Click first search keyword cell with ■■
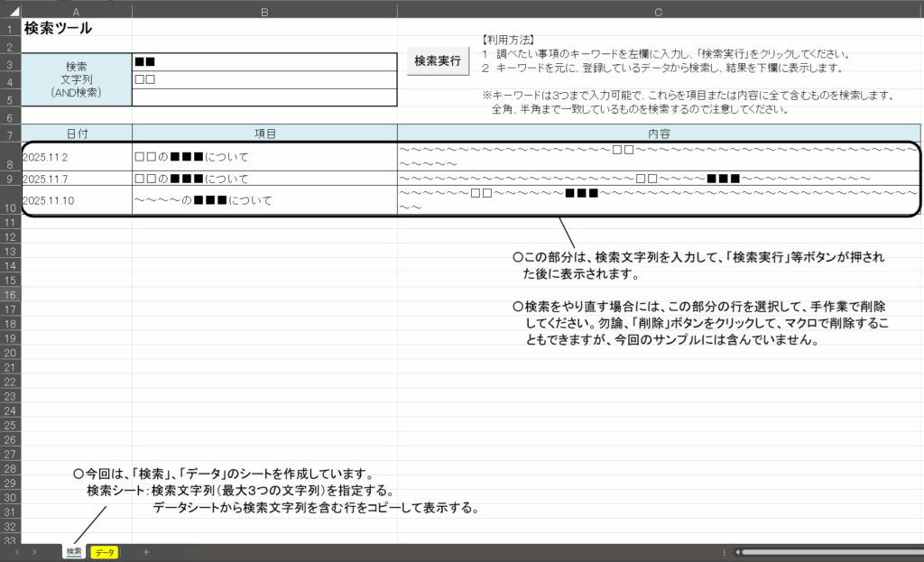This screenshot has height=562, width=924. coord(264,62)
